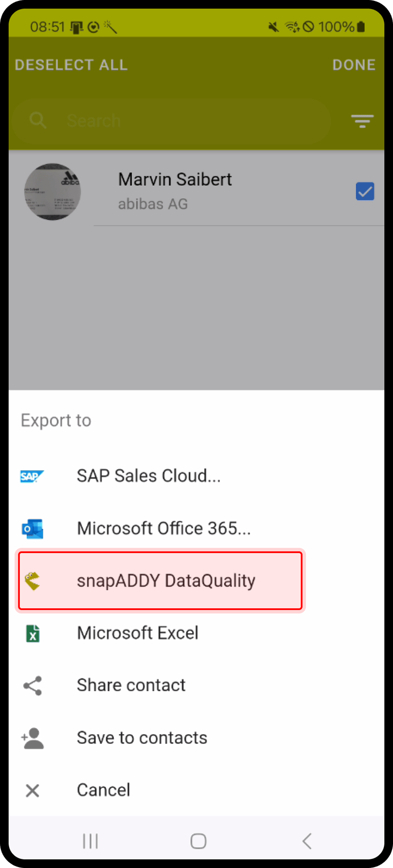Open the filter options icon

point(362,121)
